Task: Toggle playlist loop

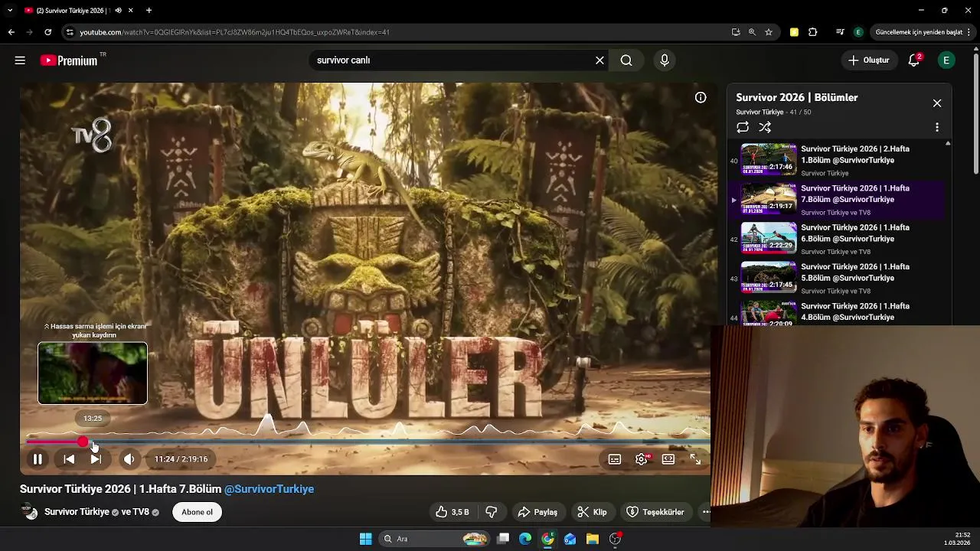Action: [743, 128]
